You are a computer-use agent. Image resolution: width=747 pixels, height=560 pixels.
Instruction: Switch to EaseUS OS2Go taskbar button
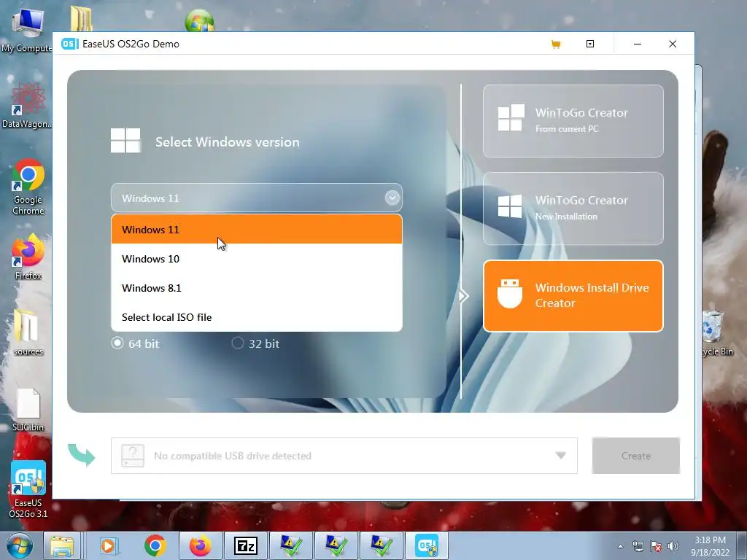pos(426,545)
